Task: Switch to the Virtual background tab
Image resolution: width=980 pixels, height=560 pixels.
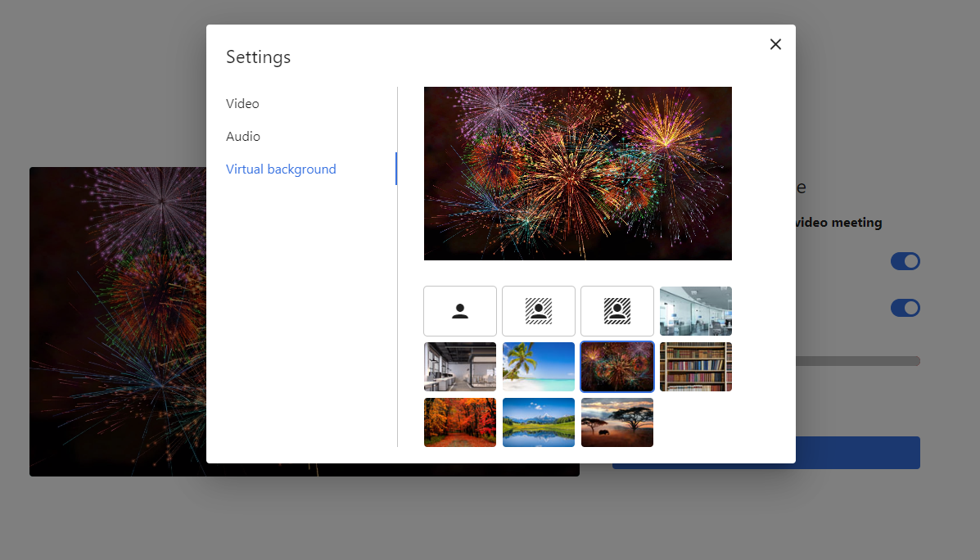Action: coord(281,169)
